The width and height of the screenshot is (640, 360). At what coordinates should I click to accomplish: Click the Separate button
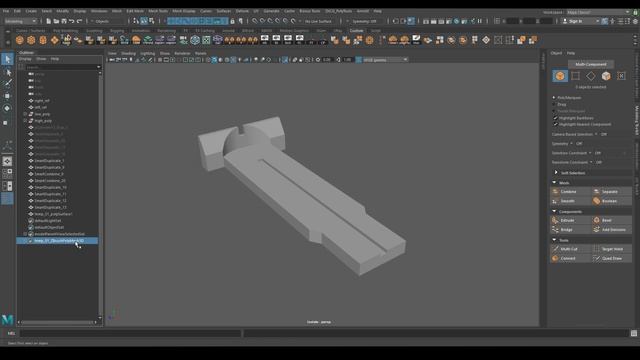[x=611, y=191]
